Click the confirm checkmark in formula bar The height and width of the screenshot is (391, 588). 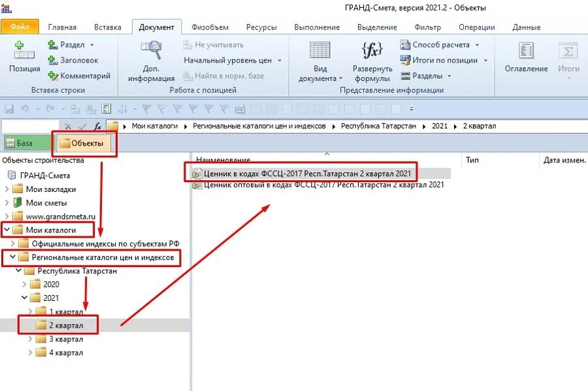(83, 126)
